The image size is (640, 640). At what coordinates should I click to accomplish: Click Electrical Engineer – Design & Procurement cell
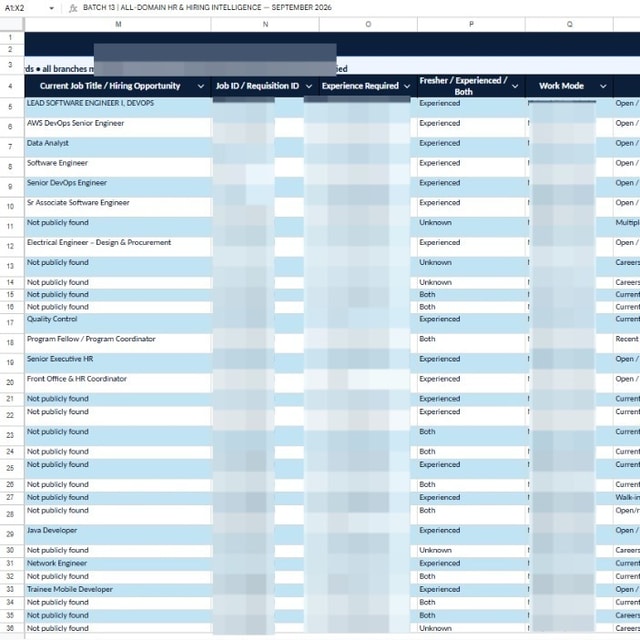[118, 247]
